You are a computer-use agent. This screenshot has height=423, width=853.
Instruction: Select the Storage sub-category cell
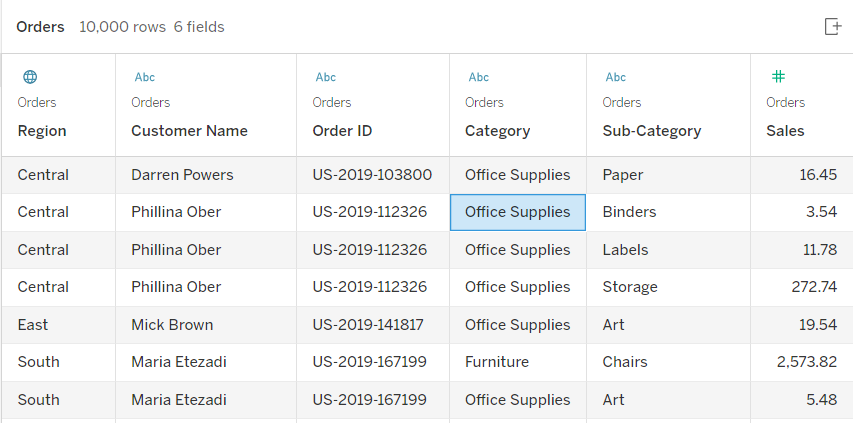668,287
